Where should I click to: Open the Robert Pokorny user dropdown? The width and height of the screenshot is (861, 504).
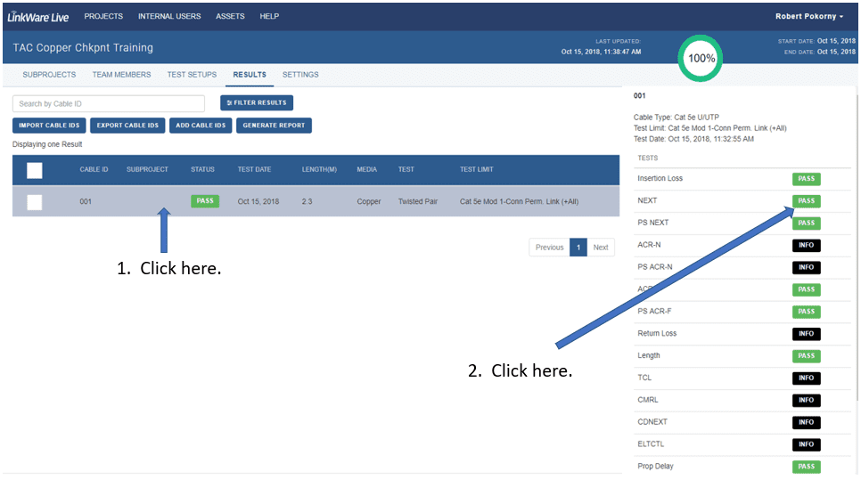(808, 16)
